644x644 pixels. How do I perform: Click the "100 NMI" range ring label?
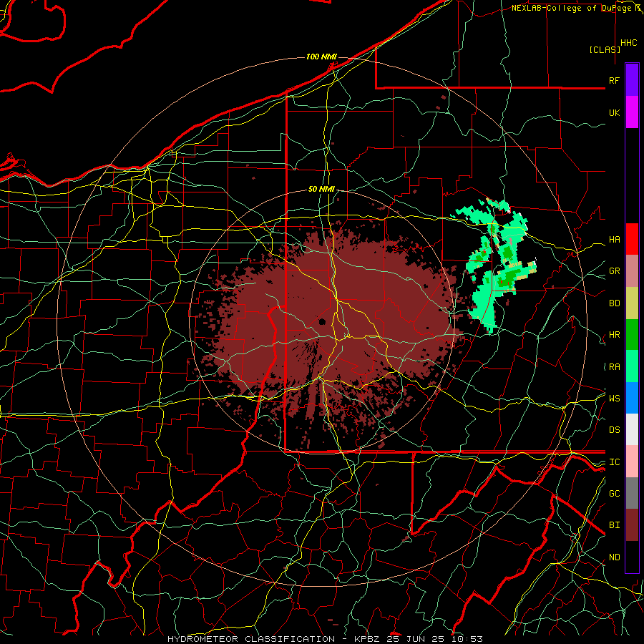321,57
